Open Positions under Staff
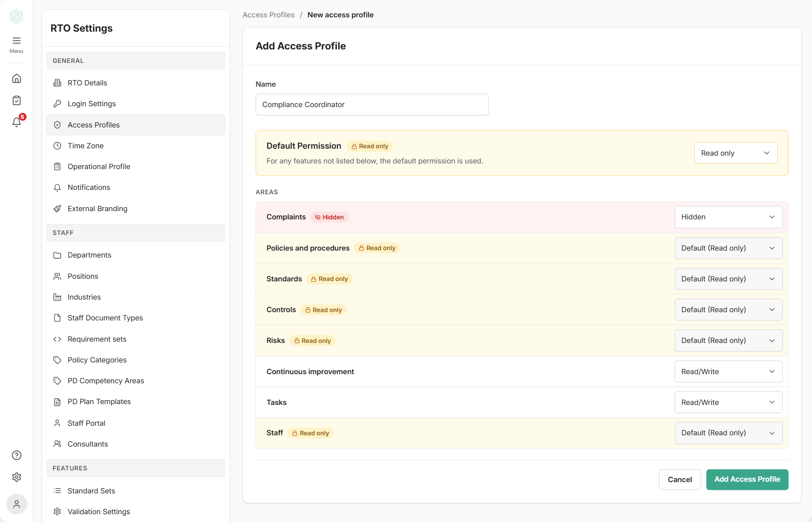 tap(136, 276)
